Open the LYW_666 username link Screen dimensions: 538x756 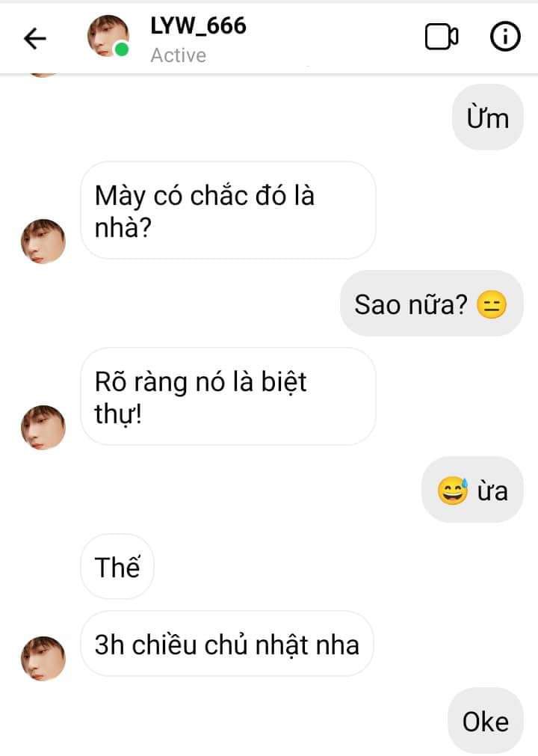pyautogui.click(x=197, y=25)
